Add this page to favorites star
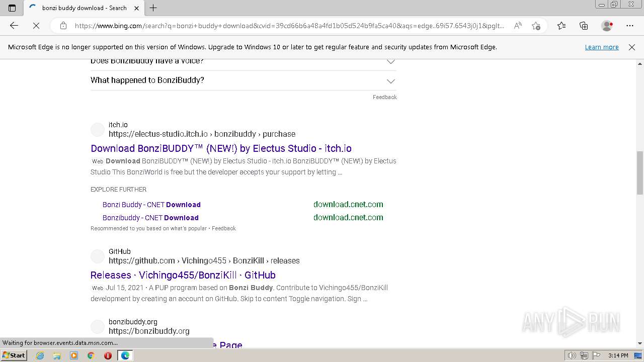The image size is (644, 362). [536, 26]
